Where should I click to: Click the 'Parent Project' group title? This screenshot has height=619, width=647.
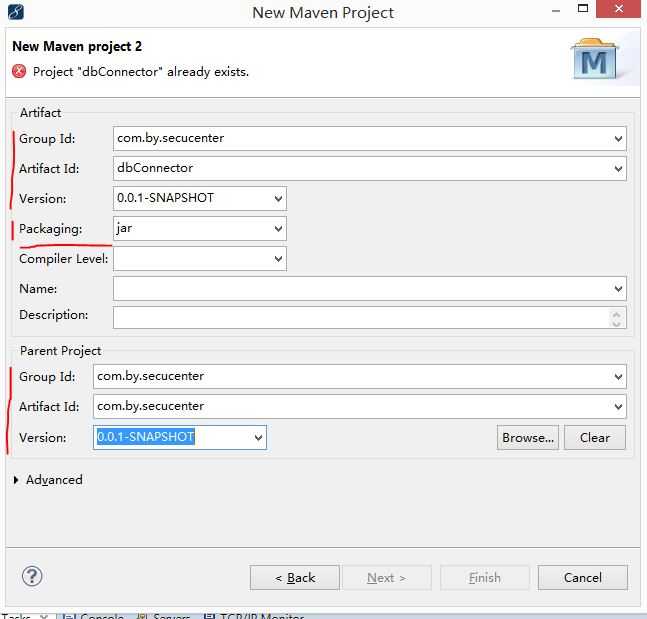60,351
